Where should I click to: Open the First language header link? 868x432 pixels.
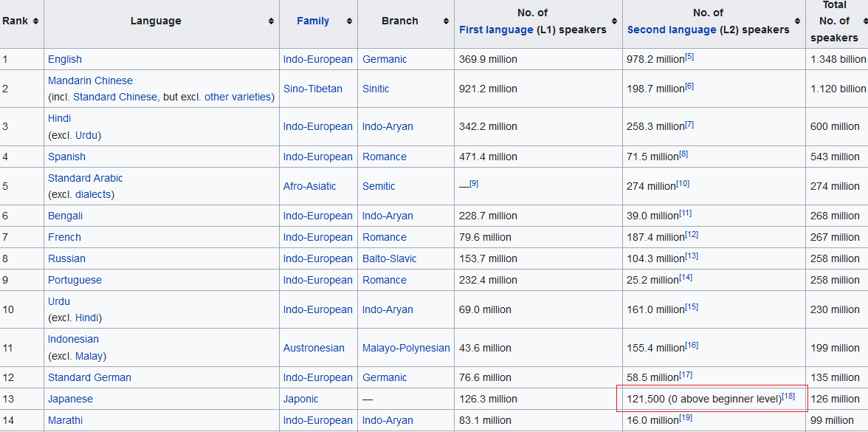click(x=496, y=30)
